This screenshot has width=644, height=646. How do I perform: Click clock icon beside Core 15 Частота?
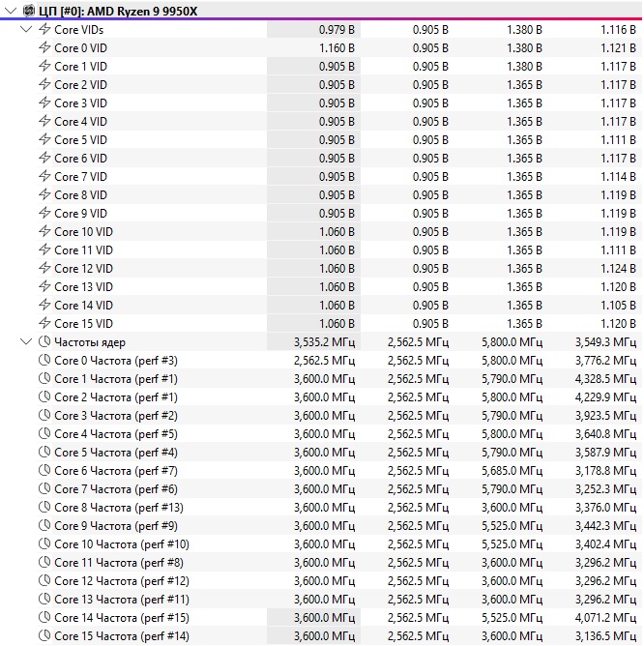44,635
